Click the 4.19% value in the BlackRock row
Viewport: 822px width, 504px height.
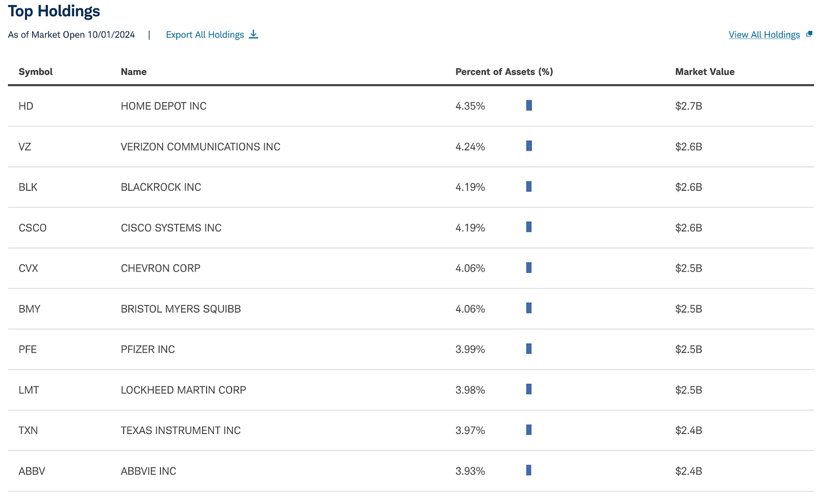point(470,187)
